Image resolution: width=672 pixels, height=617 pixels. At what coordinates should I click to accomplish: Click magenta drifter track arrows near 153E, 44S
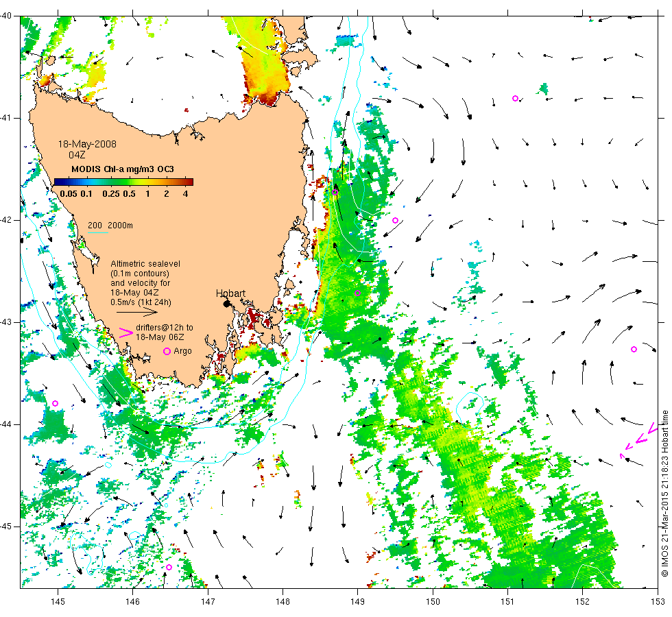pyautogui.click(x=639, y=439)
